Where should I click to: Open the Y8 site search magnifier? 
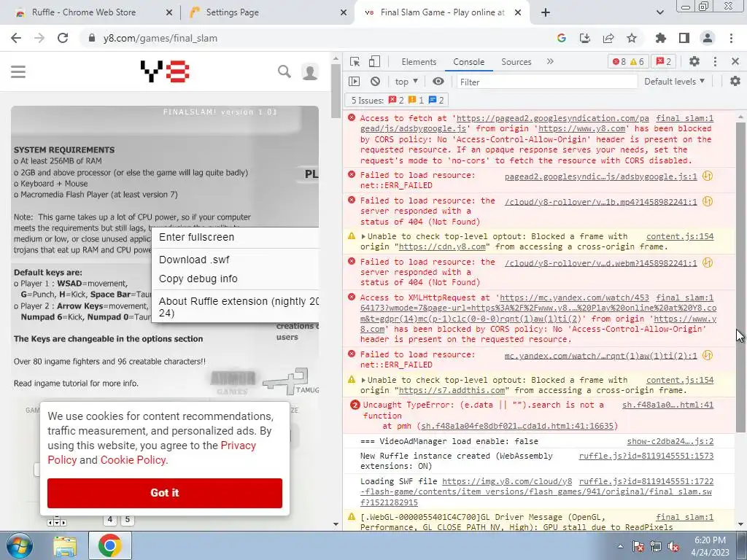click(285, 71)
